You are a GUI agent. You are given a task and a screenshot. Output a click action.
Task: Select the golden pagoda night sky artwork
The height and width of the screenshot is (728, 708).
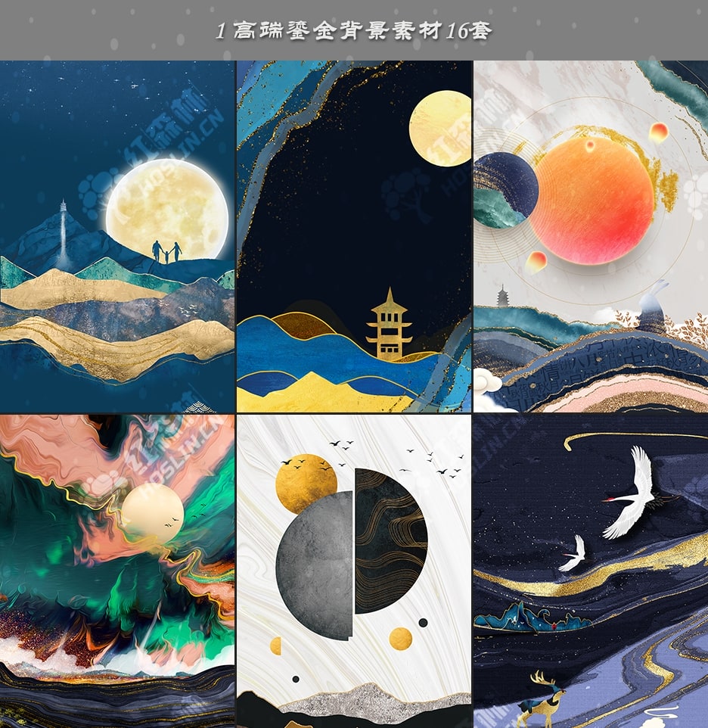tap(354, 236)
